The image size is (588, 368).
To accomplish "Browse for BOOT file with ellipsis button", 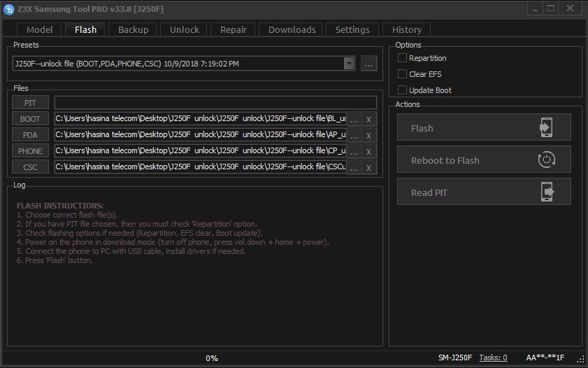I will tap(354, 120).
